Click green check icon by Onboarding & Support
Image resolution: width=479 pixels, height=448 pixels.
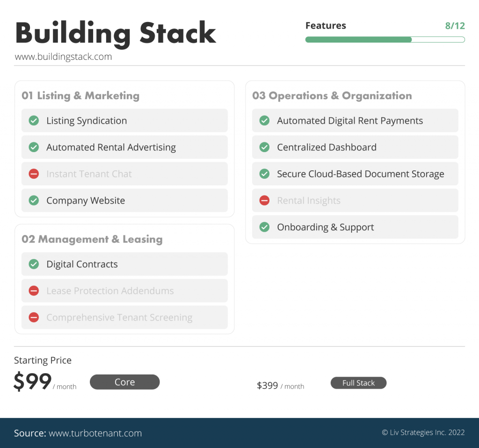(x=264, y=227)
